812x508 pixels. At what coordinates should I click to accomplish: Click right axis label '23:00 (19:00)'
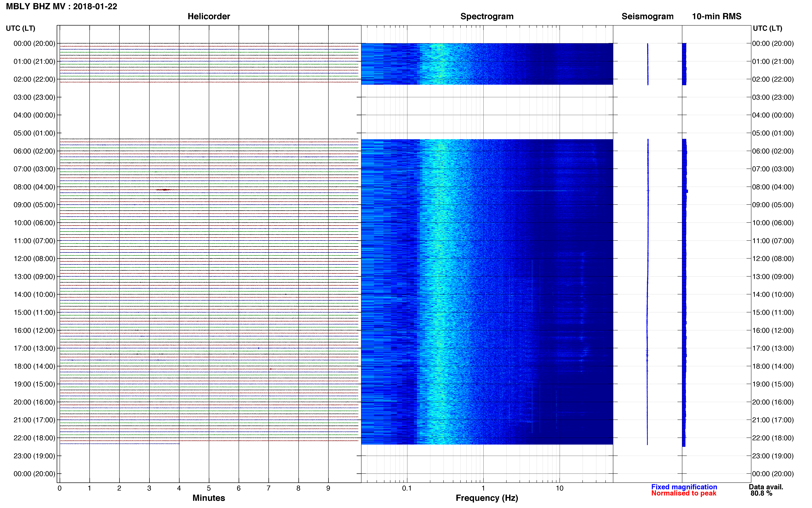[773, 456]
